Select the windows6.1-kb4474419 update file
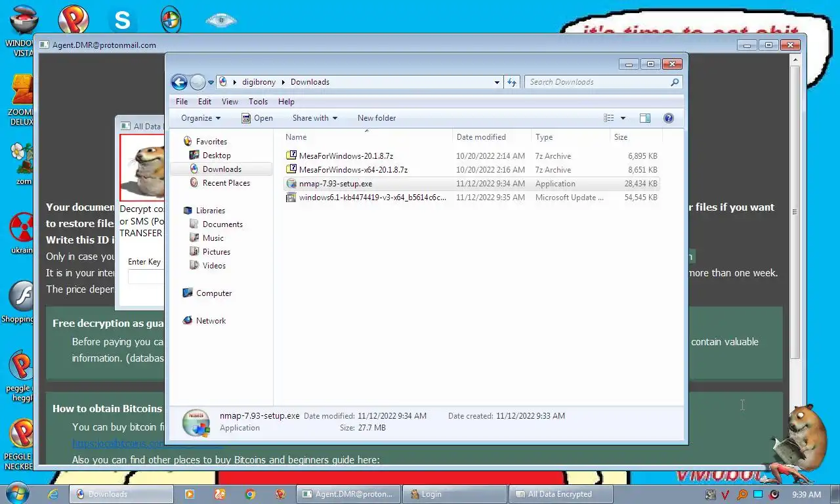This screenshot has width=840, height=504. (372, 198)
